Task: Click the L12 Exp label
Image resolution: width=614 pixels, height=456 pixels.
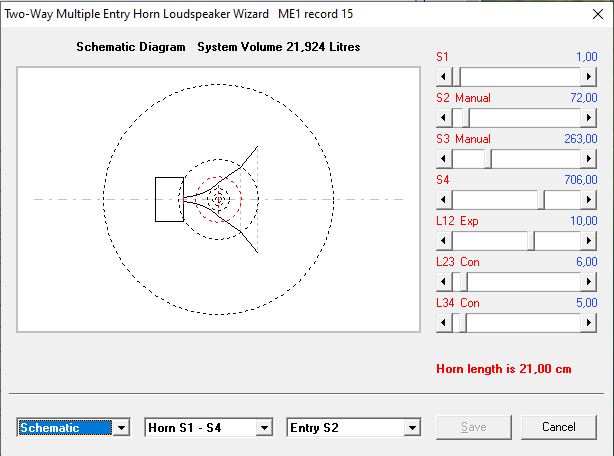Action: click(457, 221)
